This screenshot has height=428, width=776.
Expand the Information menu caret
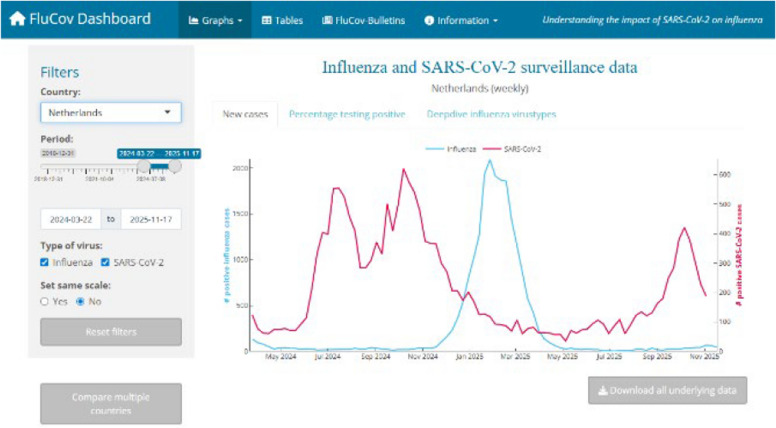[495, 21]
